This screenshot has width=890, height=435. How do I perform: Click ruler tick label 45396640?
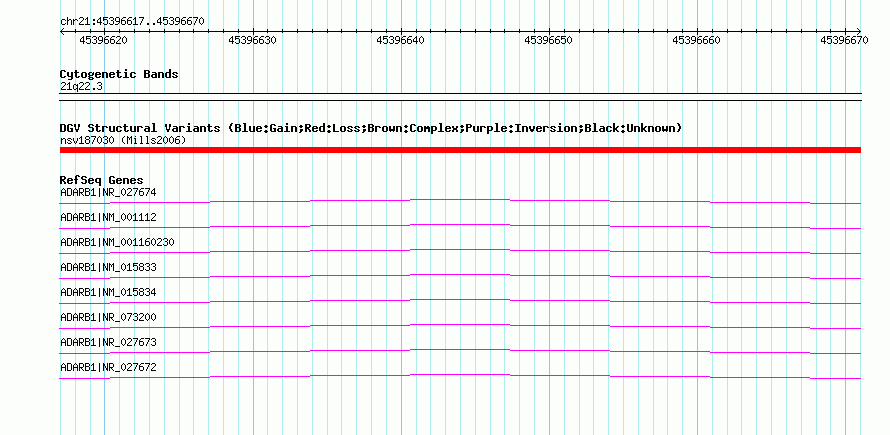pyautogui.click(x=400, y=40)
